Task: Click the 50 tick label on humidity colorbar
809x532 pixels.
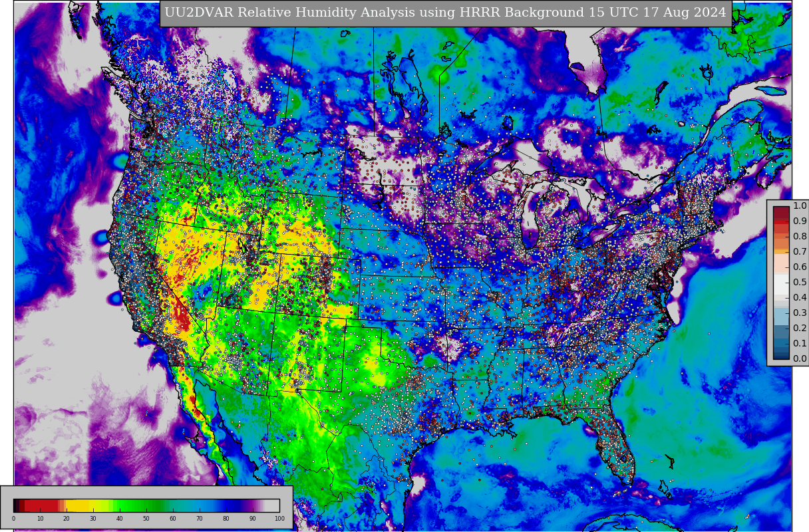Action: pos(146,519)
